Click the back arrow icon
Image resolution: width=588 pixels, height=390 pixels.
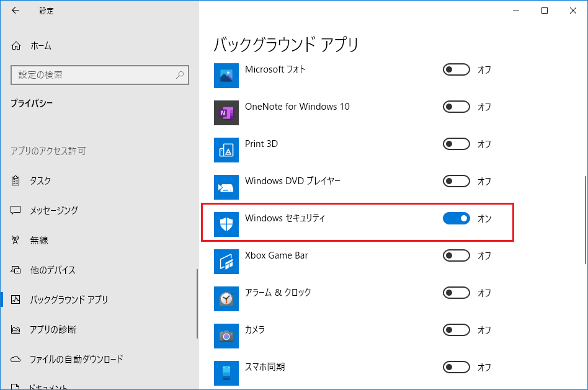point(16,11)
